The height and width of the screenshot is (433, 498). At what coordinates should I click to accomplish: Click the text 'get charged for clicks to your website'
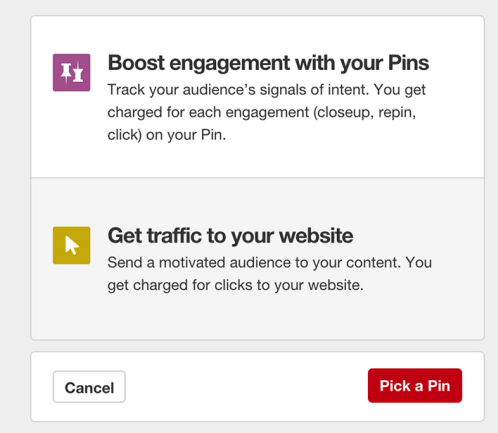point(234,285)
